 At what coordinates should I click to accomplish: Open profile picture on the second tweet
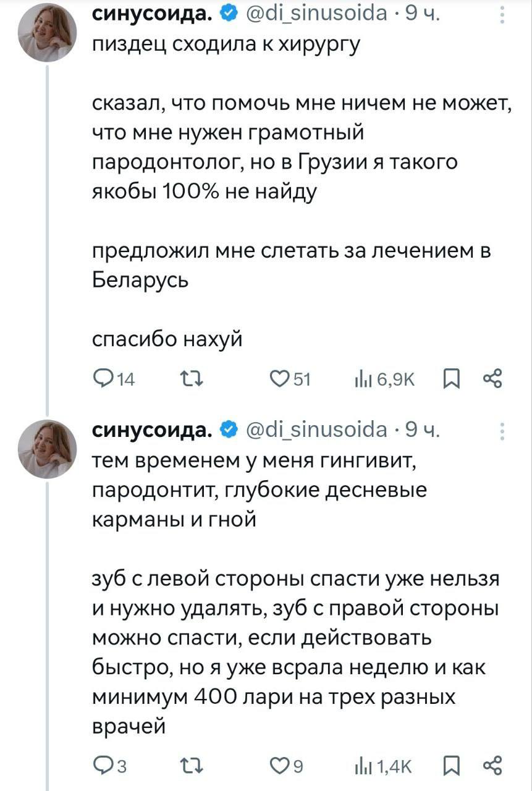click(x=48, y=449)
